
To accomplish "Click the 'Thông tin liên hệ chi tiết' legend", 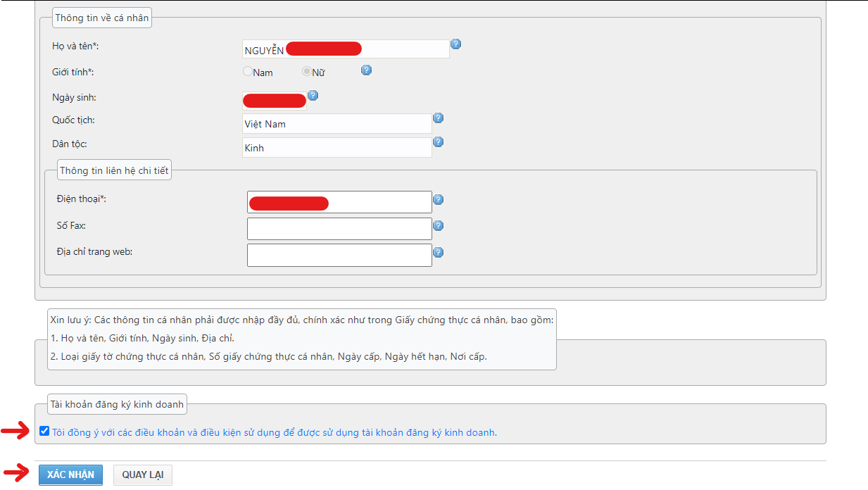I will point(114,170).
